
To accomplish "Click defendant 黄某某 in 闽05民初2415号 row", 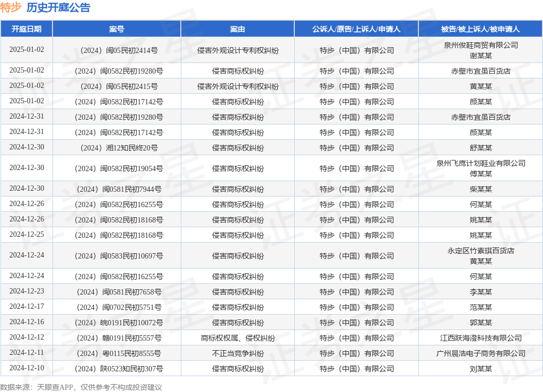I will 480,86.
